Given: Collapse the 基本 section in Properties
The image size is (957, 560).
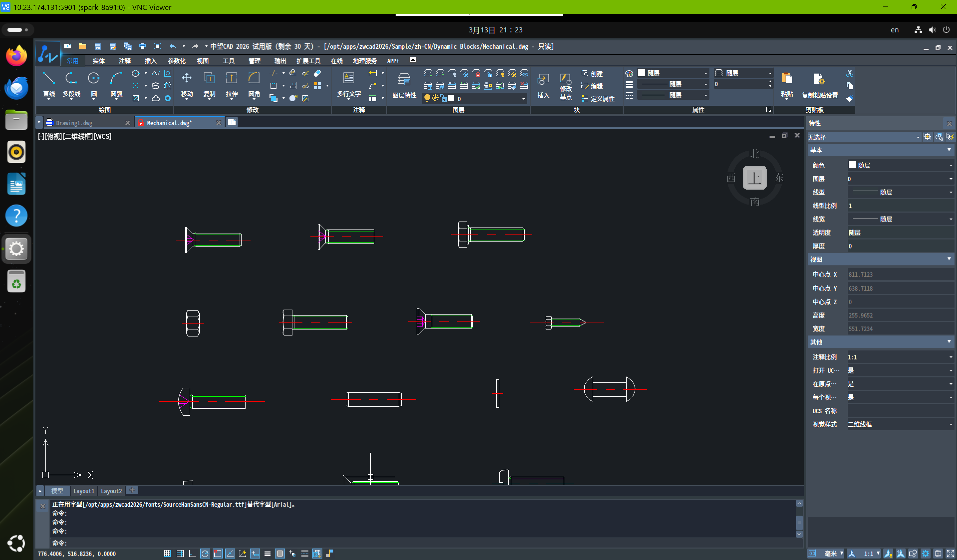Looking at the screenshot, I should pos(949,150).
